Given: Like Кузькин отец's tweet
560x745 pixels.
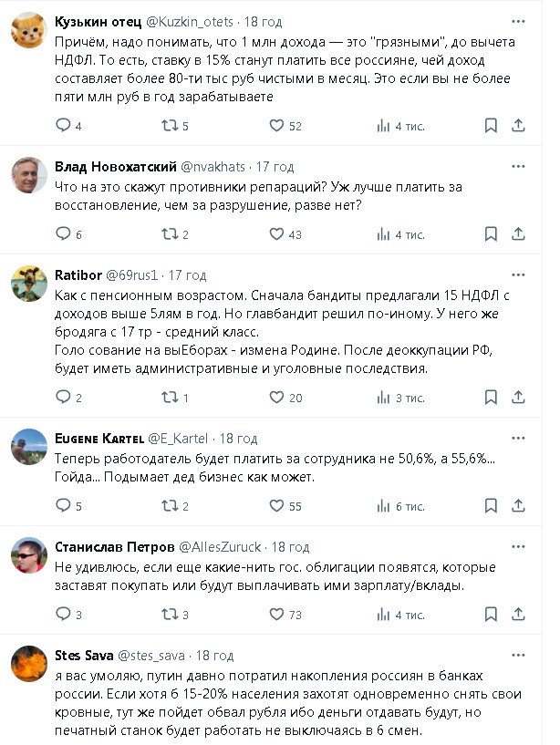Looking at the screenshot, I should [x=277, y=127].
